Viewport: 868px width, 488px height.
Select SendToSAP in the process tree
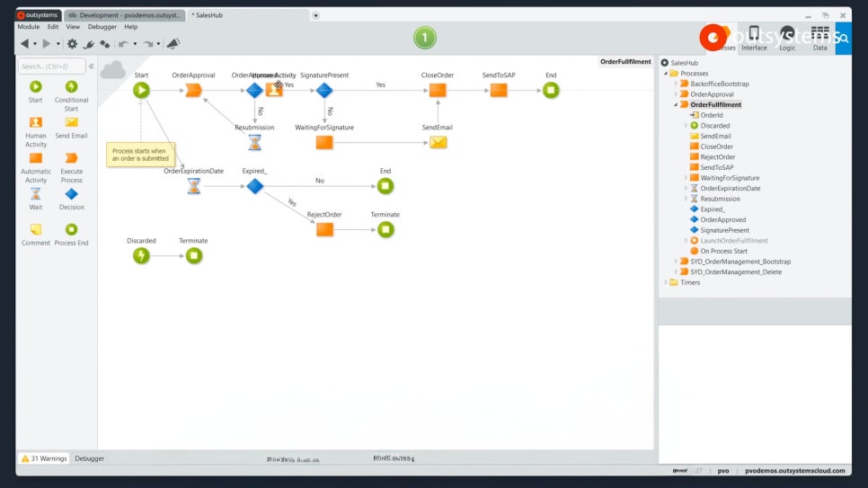pos(716,167)
